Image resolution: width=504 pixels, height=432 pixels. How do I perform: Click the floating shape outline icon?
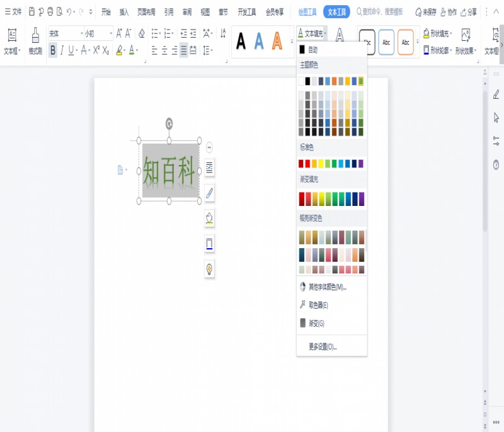tap(209, 244)
